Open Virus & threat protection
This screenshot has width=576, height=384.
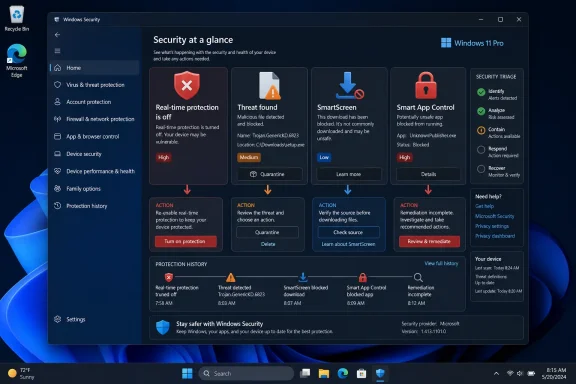[95, 85]
